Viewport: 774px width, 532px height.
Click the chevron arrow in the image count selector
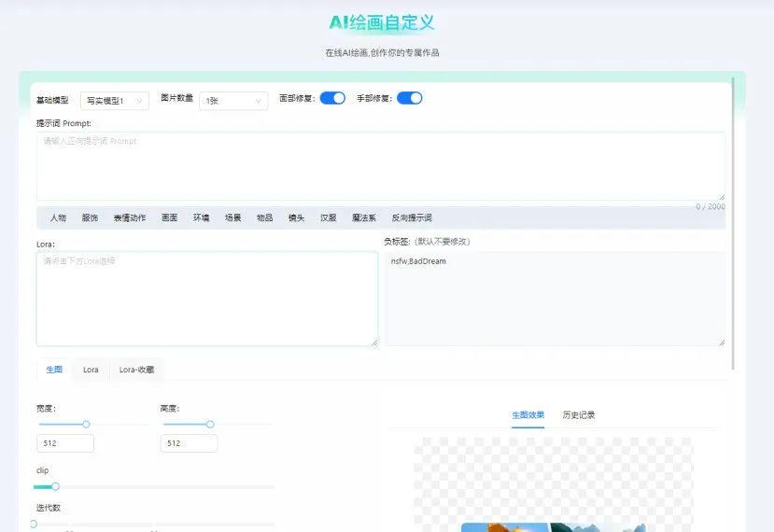click(259, 101)
